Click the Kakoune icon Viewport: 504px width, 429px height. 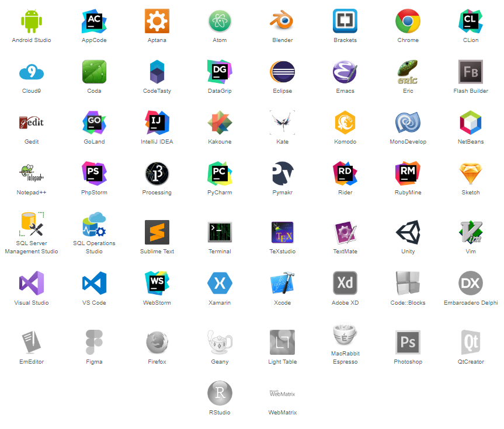coord(220,123)
